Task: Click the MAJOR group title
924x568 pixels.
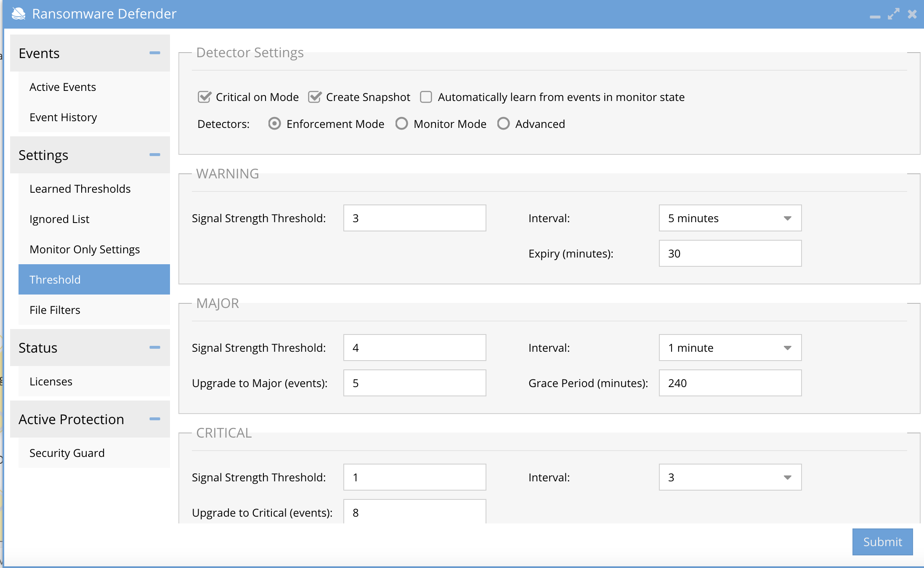Action: click(218, 303)
